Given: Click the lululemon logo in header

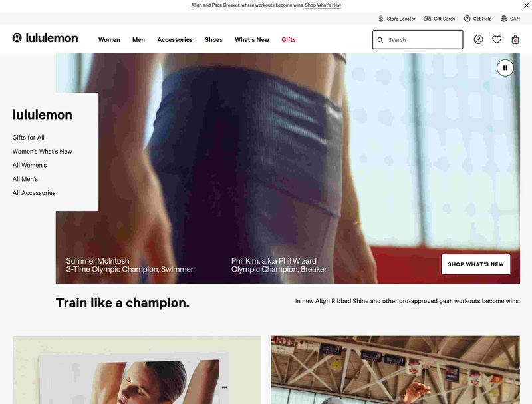Looking at the screenshot, I should pos(45,38).
